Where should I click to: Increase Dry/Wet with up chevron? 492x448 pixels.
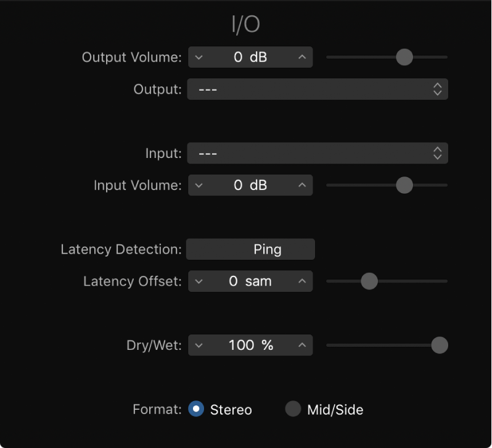301,346
